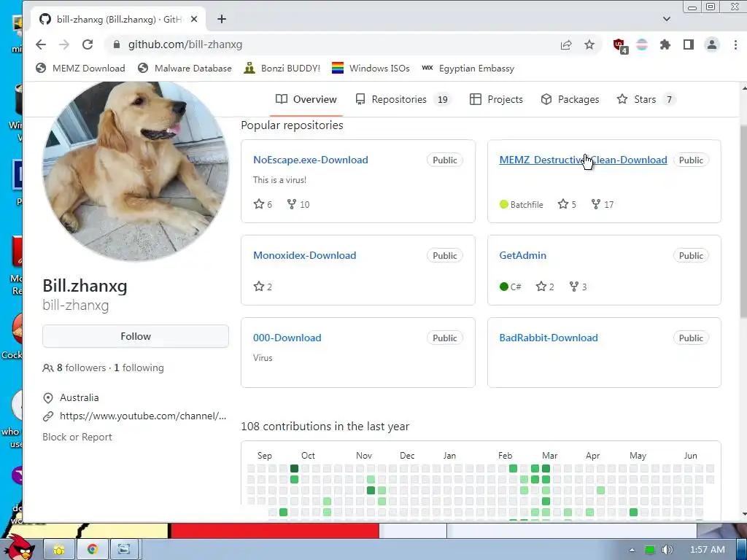View stargazers of GetAdmin (star 2)

545,287
